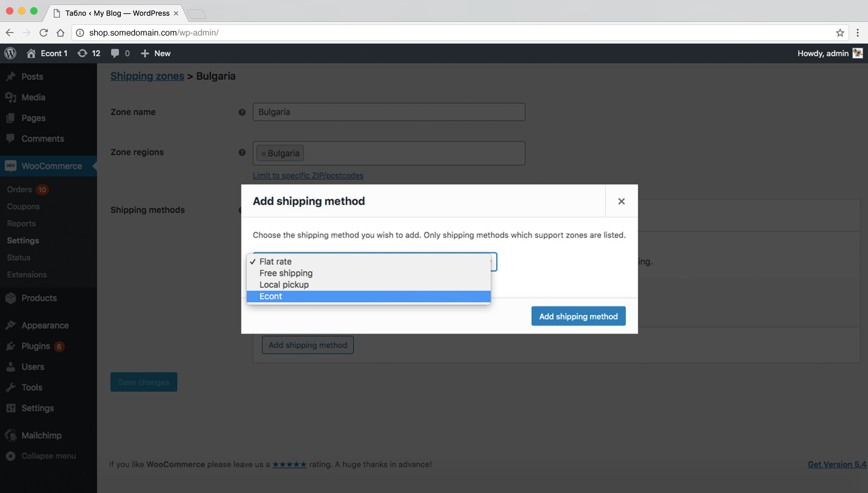868x493 pixels.
Task: Click the five-star rating link
Action: click(x=289, y=464)
